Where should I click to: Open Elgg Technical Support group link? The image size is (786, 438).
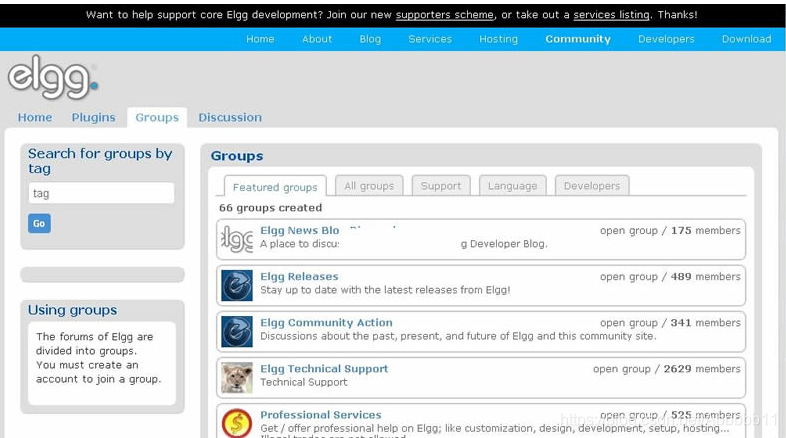point(324,369)
